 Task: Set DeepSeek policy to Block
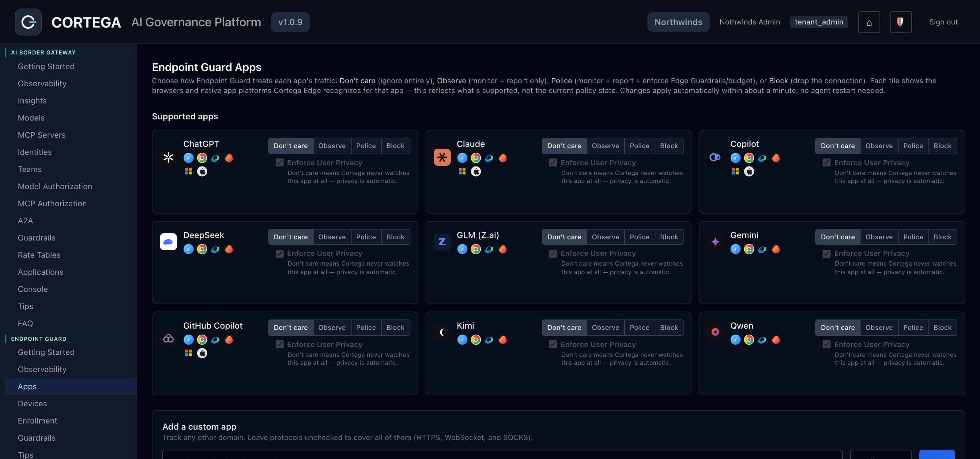(x=395, y=237)
